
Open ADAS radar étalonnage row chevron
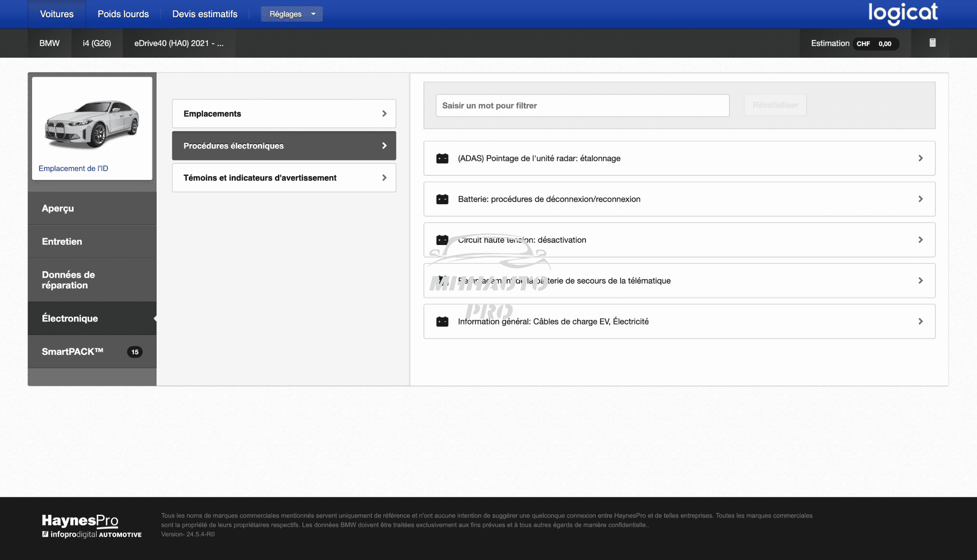(920, 158)
